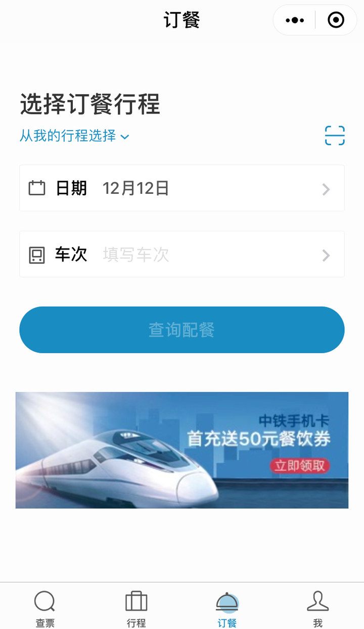This screenshot has width=364, height=629.
Task: Click the calendar icon beside 日期
Action: [x=36, y=188]
